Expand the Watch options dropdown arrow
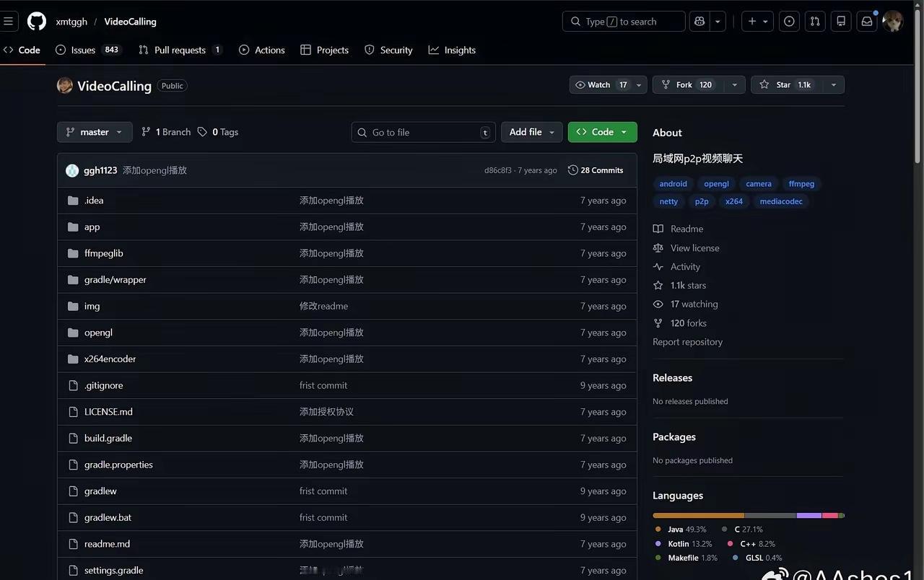The image size is (924, 580). 639,84
